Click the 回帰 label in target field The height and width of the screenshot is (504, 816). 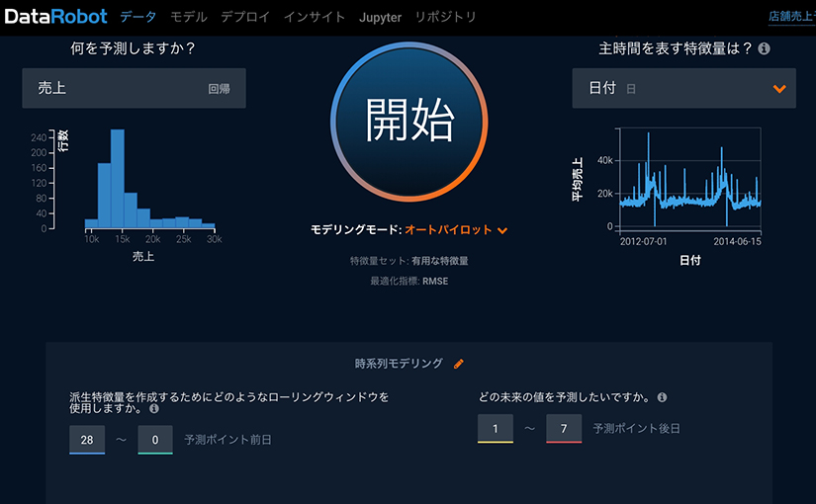click(x=220, y=89)
